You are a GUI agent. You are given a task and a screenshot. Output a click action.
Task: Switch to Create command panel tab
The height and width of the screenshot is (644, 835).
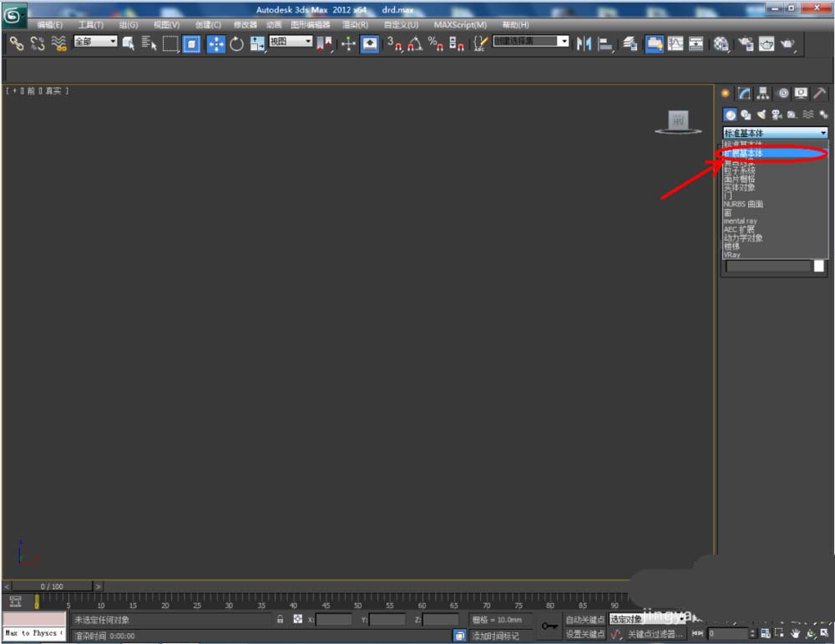tap(726, 94)
